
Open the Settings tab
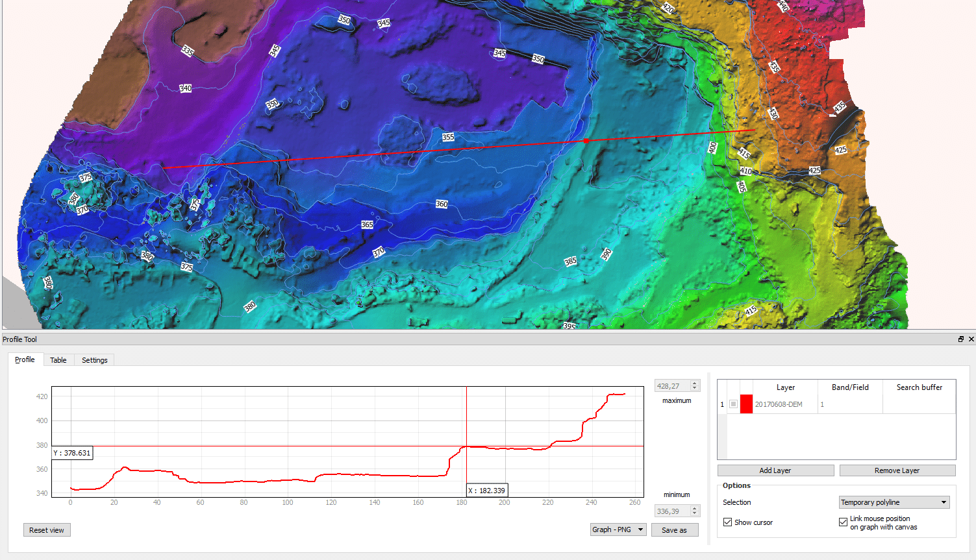[x=94, y=360]
